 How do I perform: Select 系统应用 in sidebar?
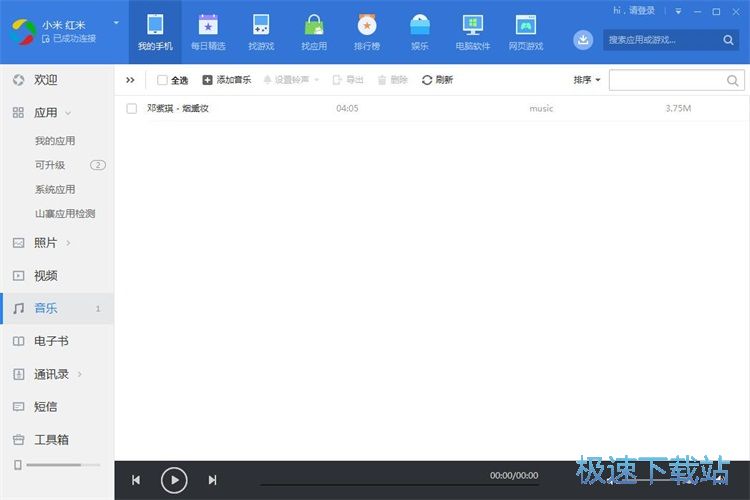click(55, 189)
